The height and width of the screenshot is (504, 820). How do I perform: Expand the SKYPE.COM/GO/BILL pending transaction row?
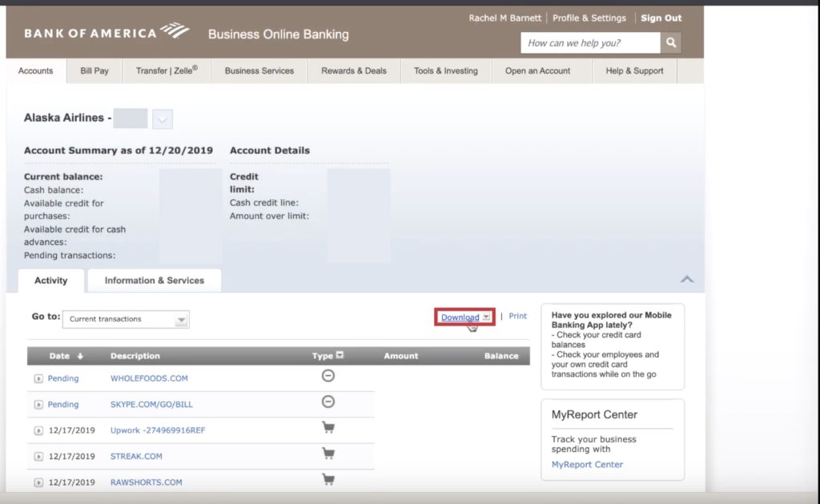click(x=38, y=405)
